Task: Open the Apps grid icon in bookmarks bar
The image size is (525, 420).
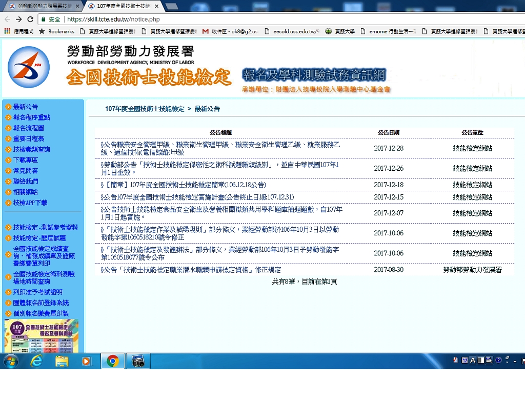Action: tap(7, 31)
